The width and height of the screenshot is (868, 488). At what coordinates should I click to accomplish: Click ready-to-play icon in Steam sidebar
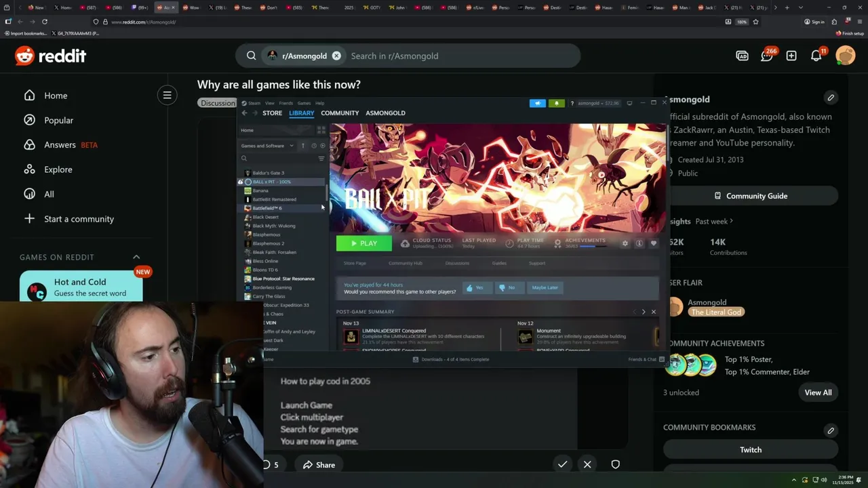tap(322, 146)
